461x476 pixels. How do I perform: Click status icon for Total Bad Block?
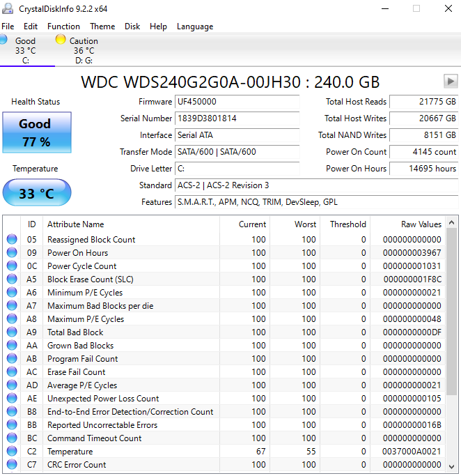pos(12,332)
